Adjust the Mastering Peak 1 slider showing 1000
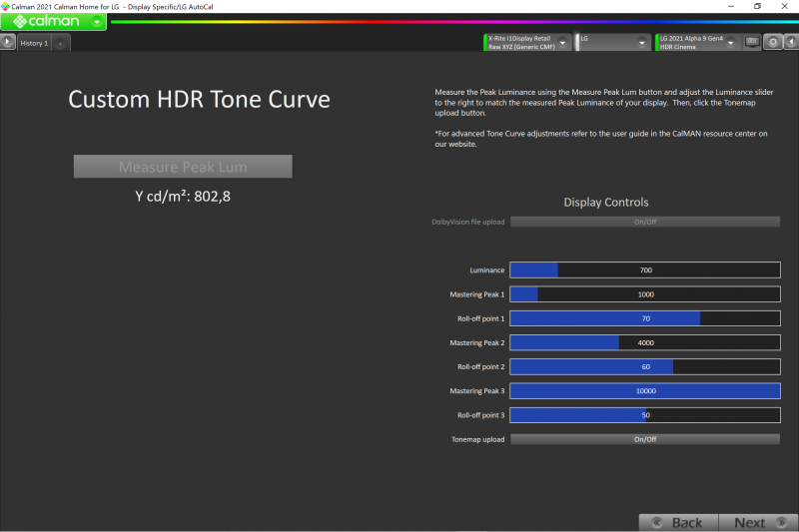Image resolution: width=799 pixels, height=532 pixels. [645, 294]
